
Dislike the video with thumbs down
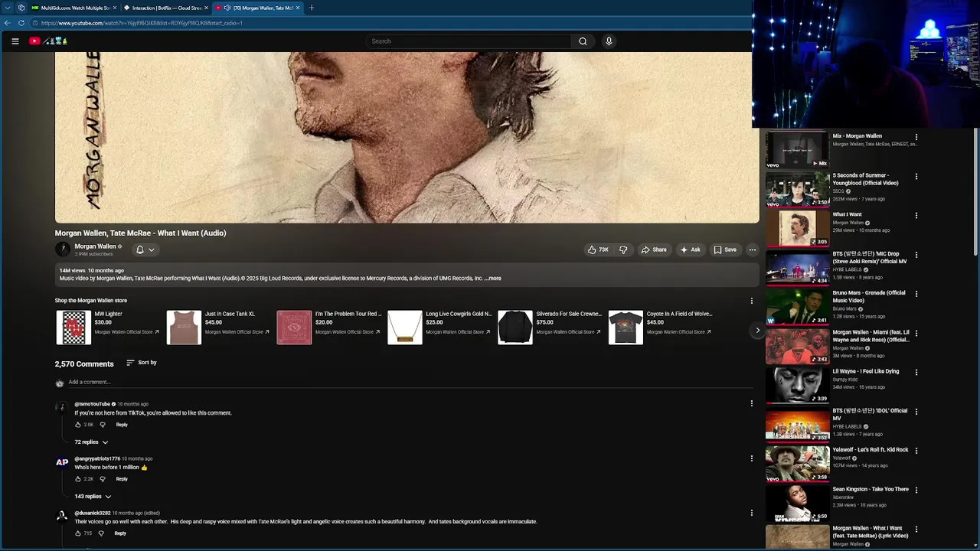pos(623,249)
